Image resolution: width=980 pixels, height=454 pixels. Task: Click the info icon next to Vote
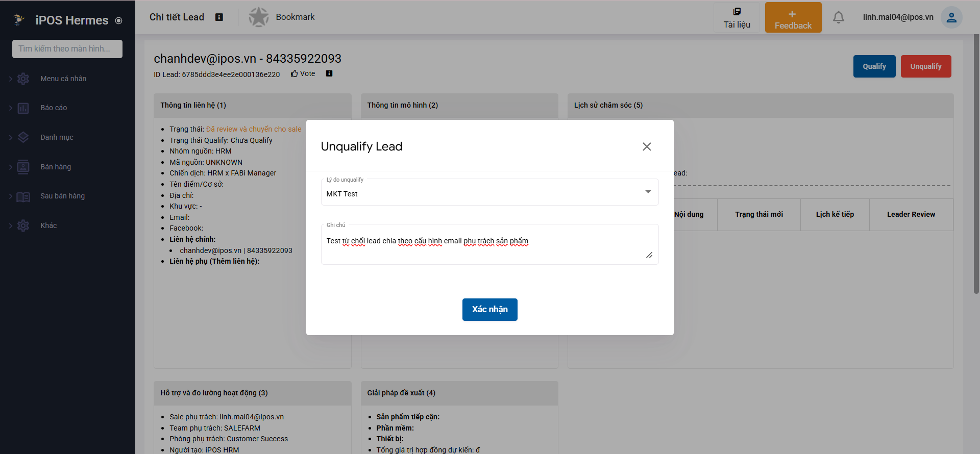tap(329, 73)
